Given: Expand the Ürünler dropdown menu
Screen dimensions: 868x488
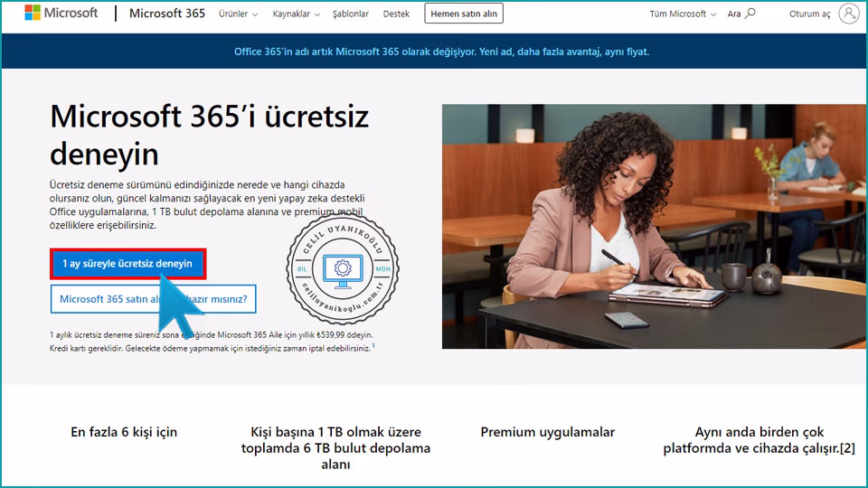Looking at the screenshot, I should coord(238,14).
